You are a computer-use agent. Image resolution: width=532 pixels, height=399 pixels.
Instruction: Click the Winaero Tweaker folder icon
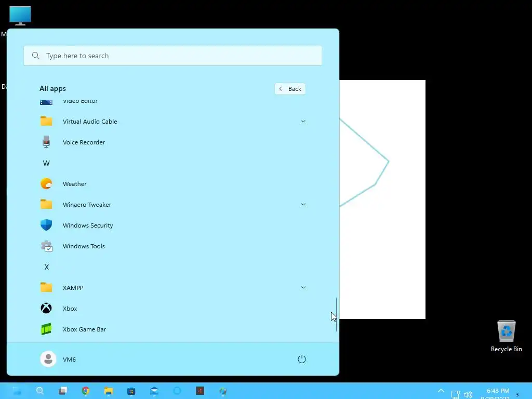click(46, 204)
